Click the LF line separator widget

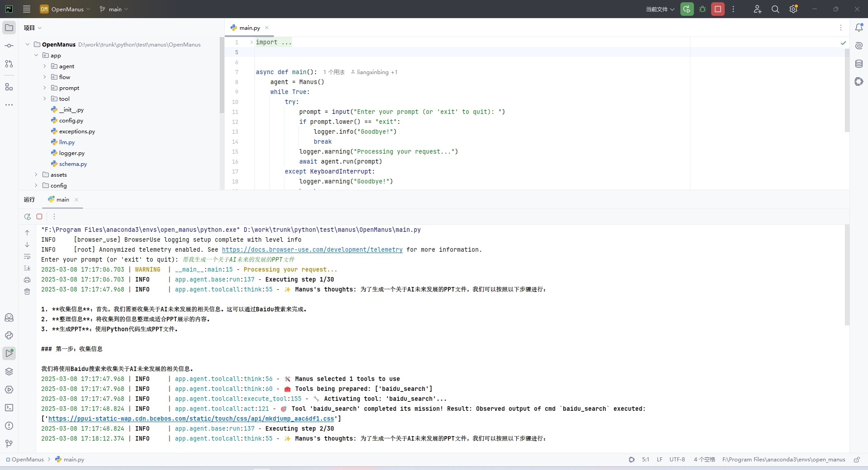660,460
